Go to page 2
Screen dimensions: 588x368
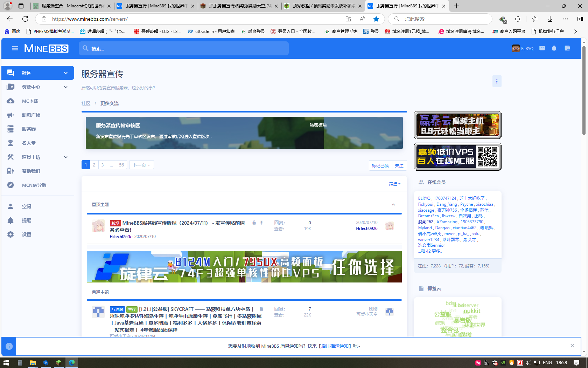coord(94,165)
